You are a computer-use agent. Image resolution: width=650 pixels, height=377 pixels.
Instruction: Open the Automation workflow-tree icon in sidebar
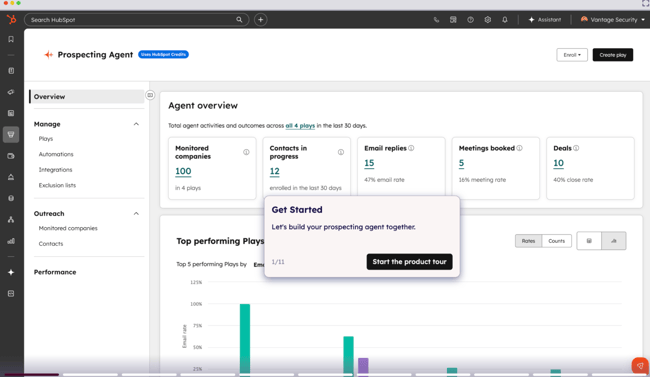[11, 219]
